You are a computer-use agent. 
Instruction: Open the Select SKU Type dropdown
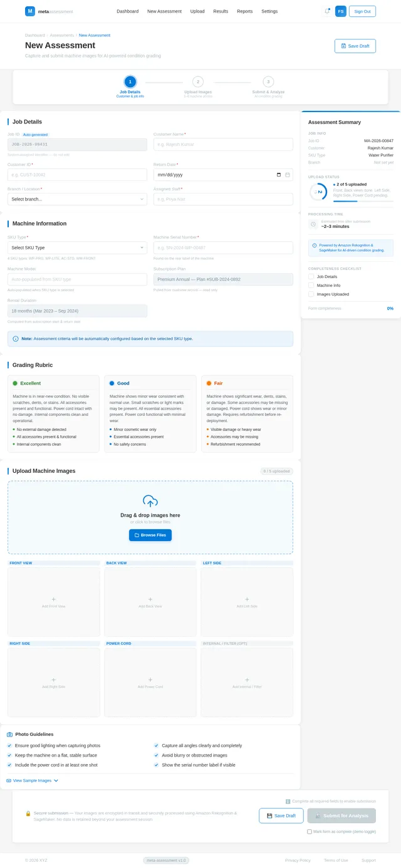coord(77,248)
